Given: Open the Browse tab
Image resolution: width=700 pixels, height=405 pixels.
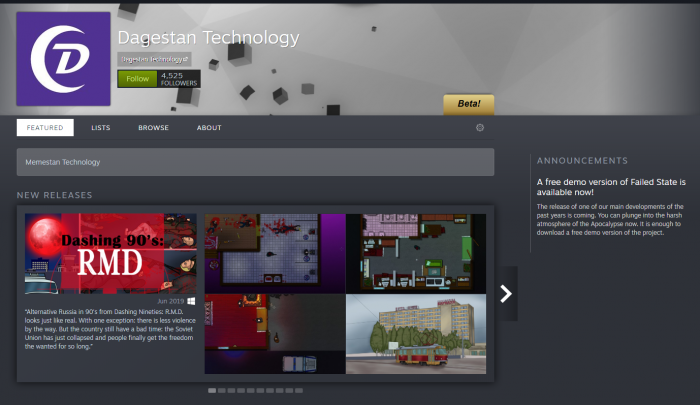Looking at the screenshot, I should tap(153, 128).
